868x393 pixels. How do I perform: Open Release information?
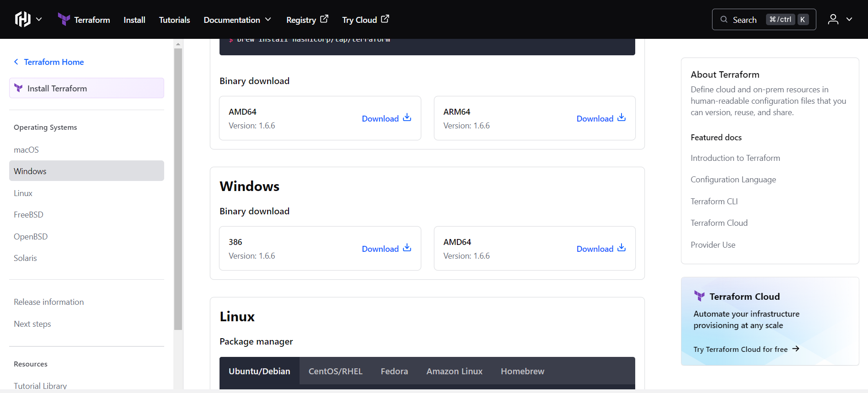pos(49,302)
